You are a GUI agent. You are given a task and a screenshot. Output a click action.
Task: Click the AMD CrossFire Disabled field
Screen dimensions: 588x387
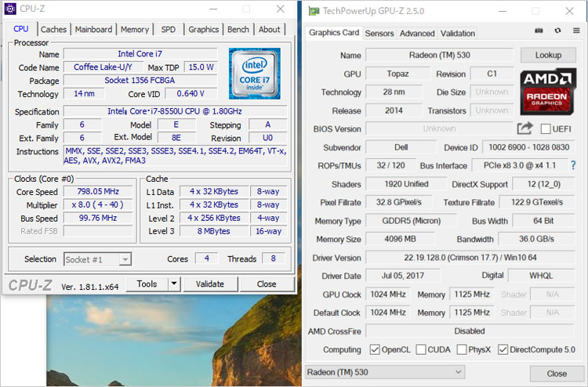pyautogui.click(x=470, y=331)
